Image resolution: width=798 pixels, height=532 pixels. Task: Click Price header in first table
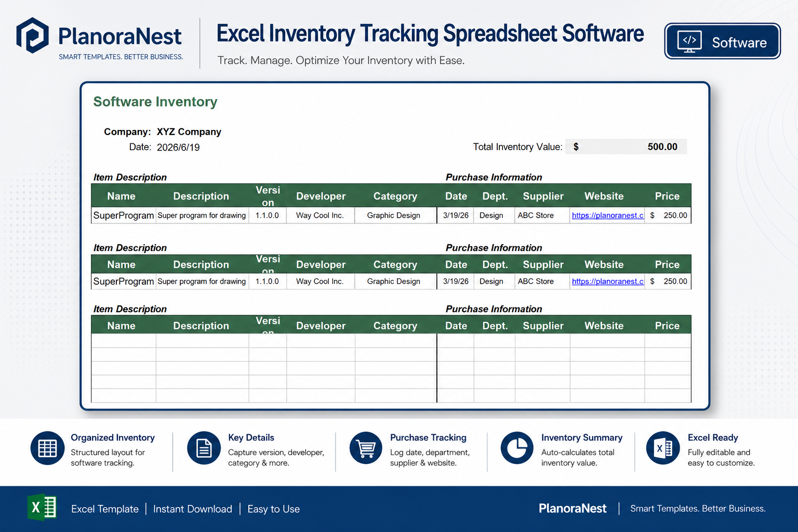(x=667, y=196)
